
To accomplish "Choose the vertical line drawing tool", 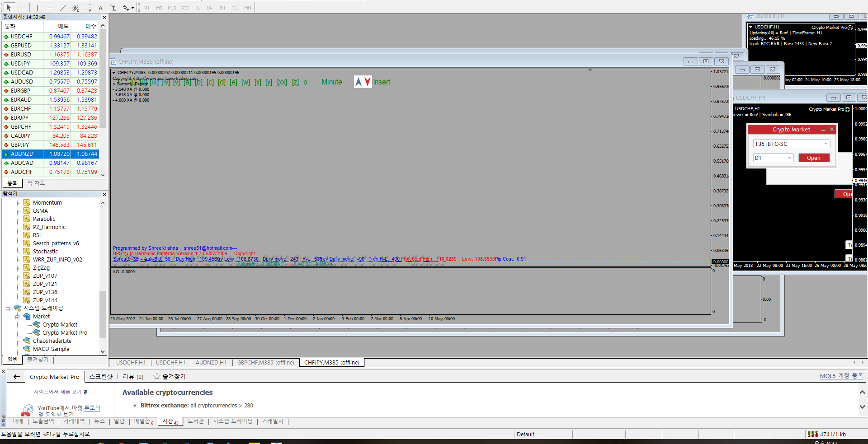I will click(37, 8).
